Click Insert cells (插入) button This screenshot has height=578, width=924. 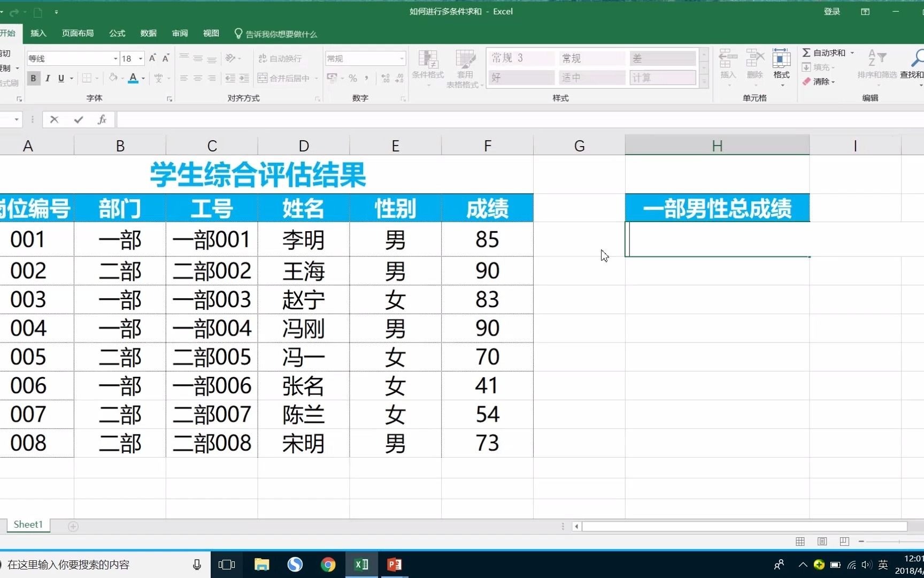coord(728,67)
